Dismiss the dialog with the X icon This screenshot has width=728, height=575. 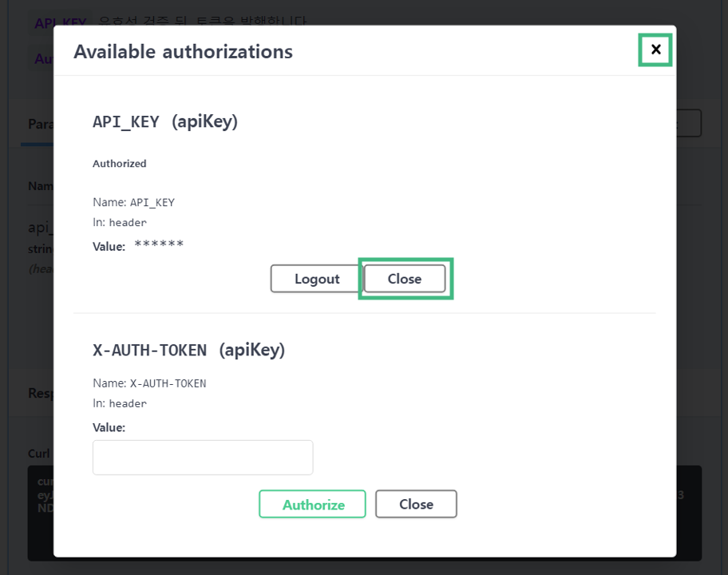coord(655,50)
